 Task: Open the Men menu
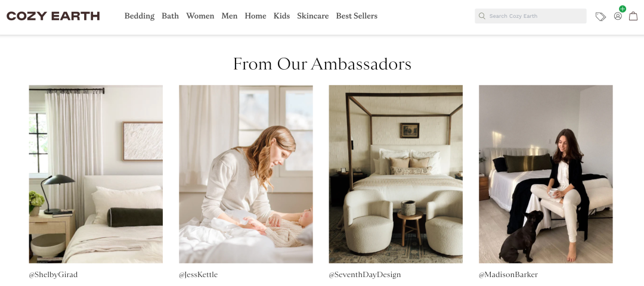pos(229,16)
